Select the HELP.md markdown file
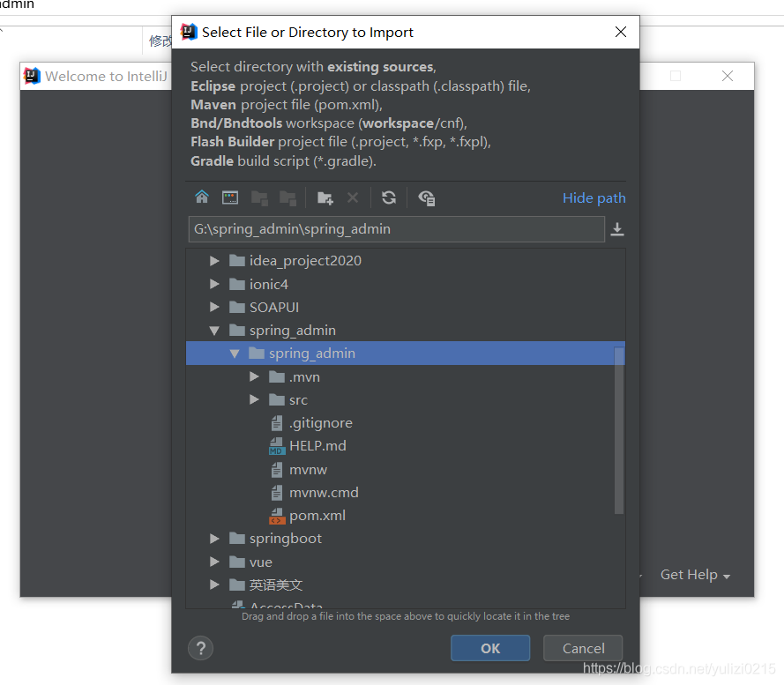 pos(317,446)
